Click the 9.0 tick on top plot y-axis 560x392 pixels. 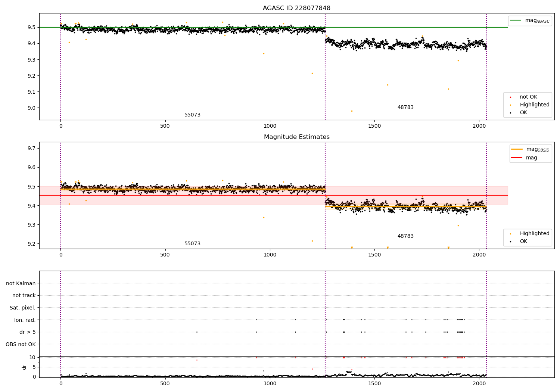coord(31,108)
